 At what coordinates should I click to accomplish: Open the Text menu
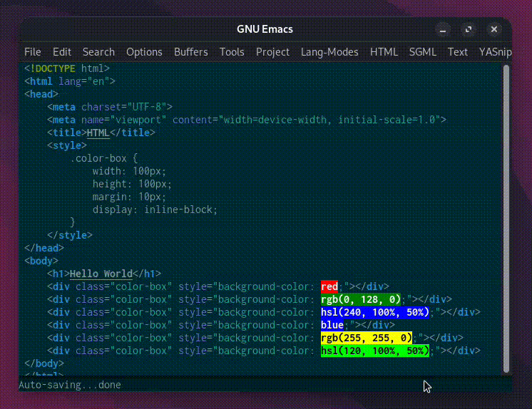(x=458, y=52)
